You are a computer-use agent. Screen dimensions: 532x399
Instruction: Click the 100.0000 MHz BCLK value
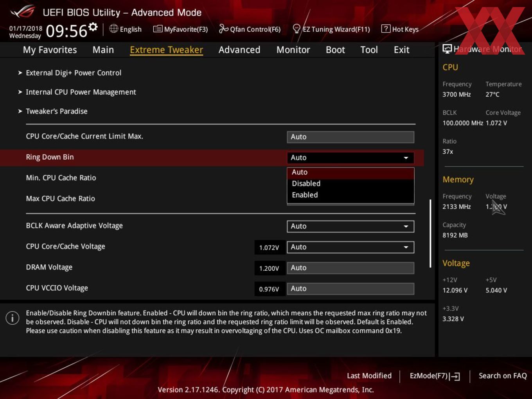463,123
